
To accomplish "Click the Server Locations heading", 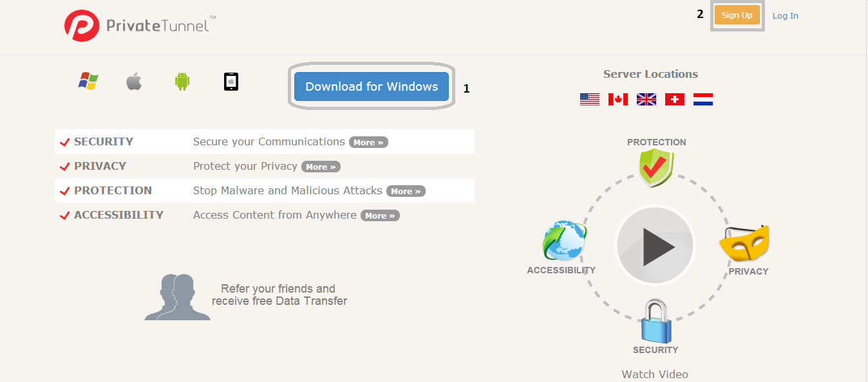I will [x=650, y=74].
